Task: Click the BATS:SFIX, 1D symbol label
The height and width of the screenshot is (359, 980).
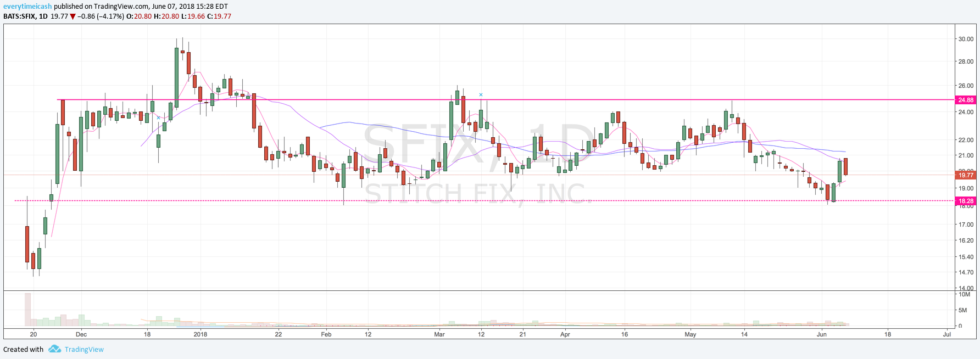Action: [x=25, y=16]
